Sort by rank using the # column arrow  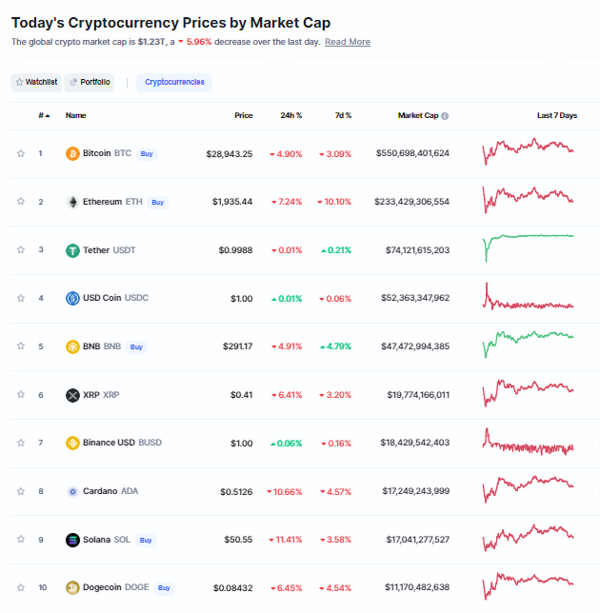[x=44, y=115]
